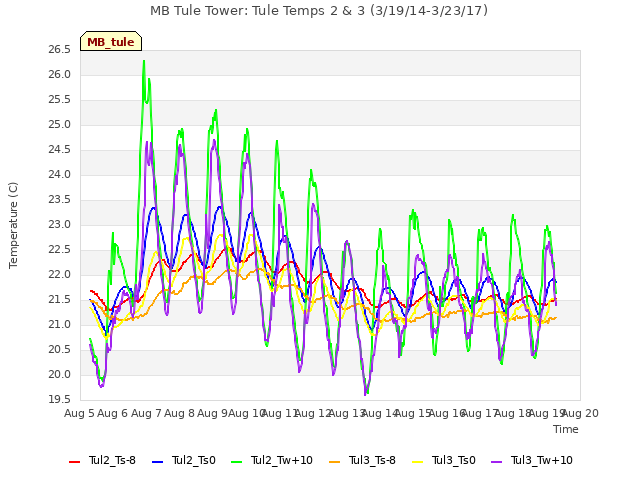640x480 pixels.
Task: Click the purple Tul3_Tw+10 legend swatch
Action: (497, 462)
